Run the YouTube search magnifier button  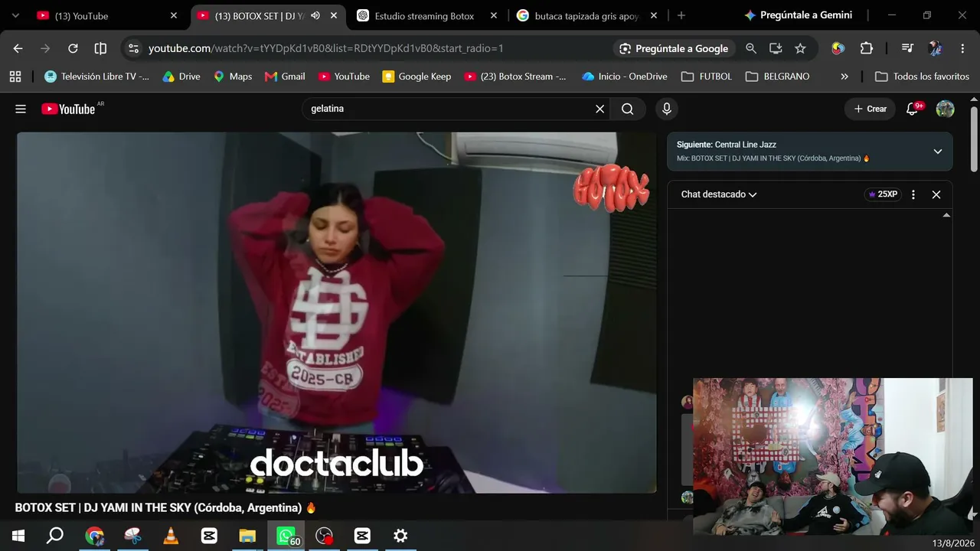[628, 109]
